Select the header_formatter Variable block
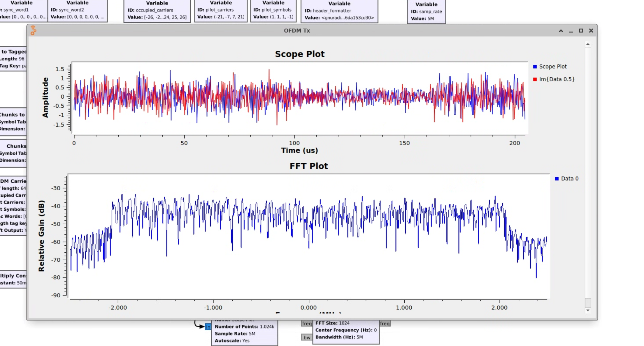Image resolution: width=644 pixels, height=346 pixels. 339,11
